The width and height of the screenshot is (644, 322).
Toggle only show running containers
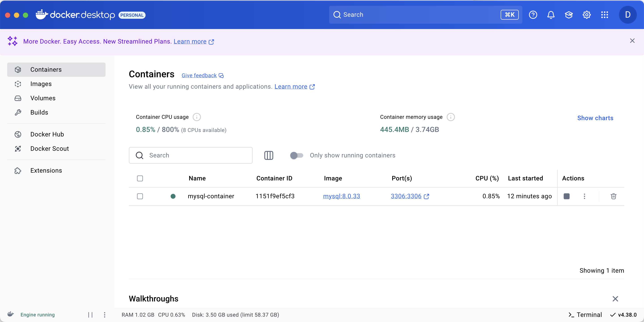pos(297,155)
